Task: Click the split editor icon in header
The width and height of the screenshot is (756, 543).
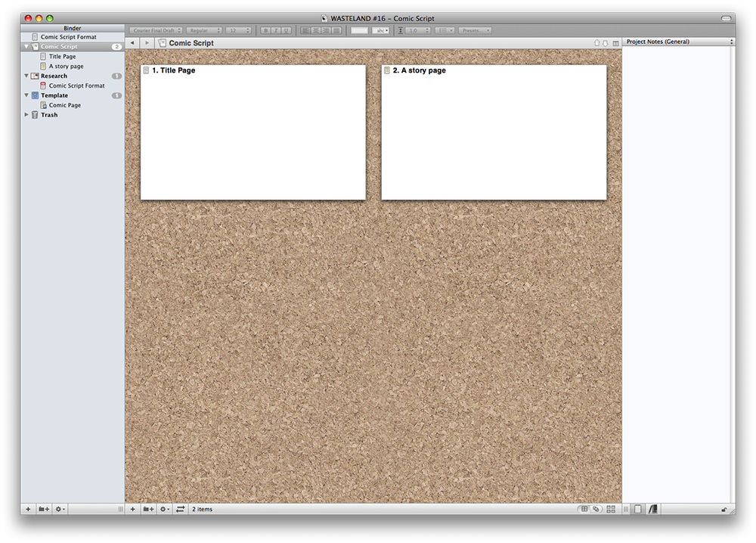Action: click(615, 43)
